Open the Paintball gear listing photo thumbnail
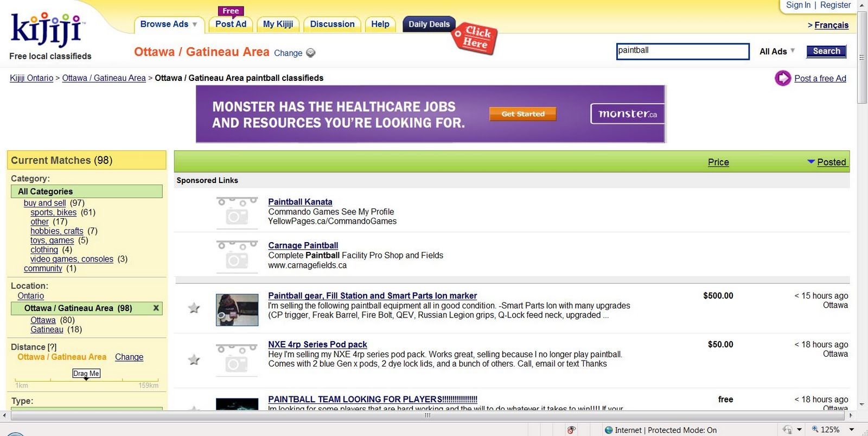Screen dimensions: 868x436 point(237,310)
